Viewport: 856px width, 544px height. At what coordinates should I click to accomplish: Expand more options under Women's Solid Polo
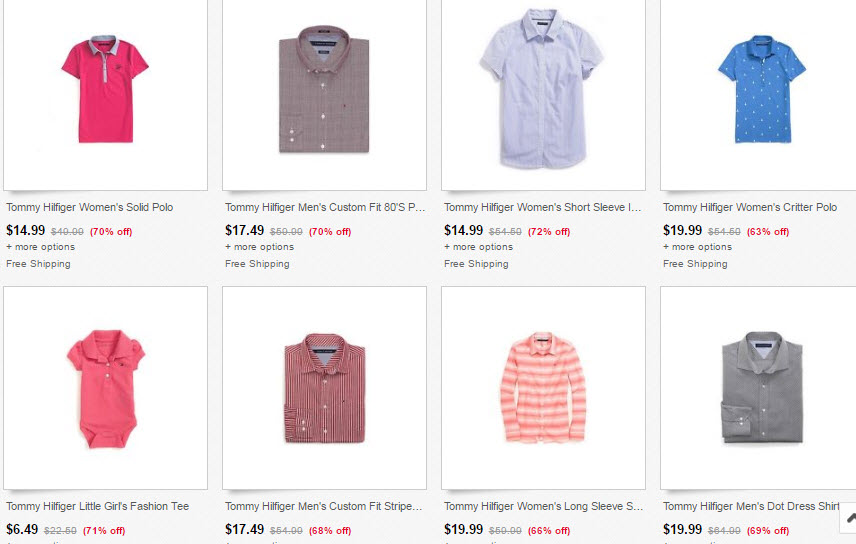(x=40, y=247)
